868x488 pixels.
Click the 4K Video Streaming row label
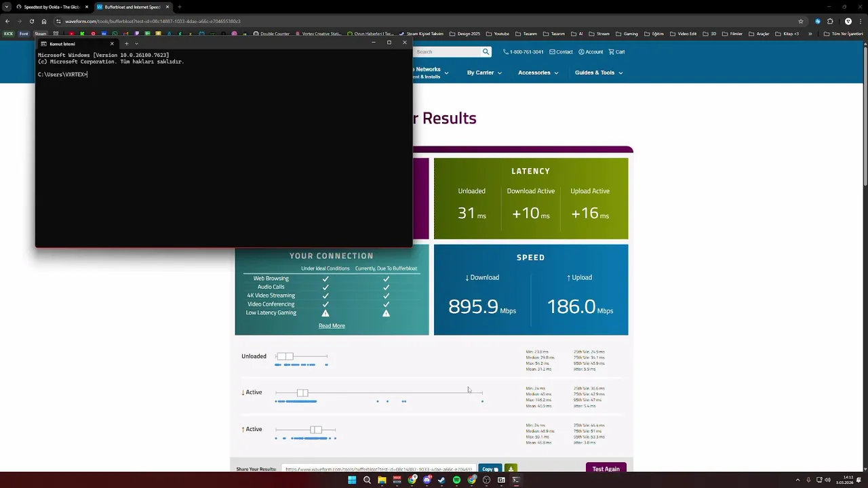[271, 296]
